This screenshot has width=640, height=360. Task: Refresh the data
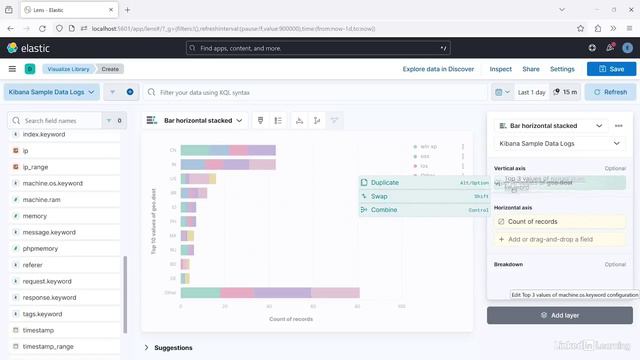(610, 92)
